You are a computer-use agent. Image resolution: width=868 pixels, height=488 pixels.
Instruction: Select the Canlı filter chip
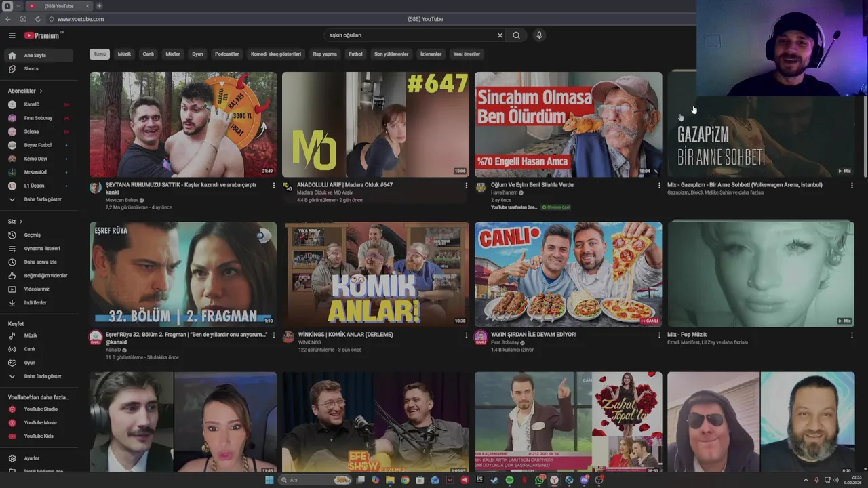click(x=149, y=54)
